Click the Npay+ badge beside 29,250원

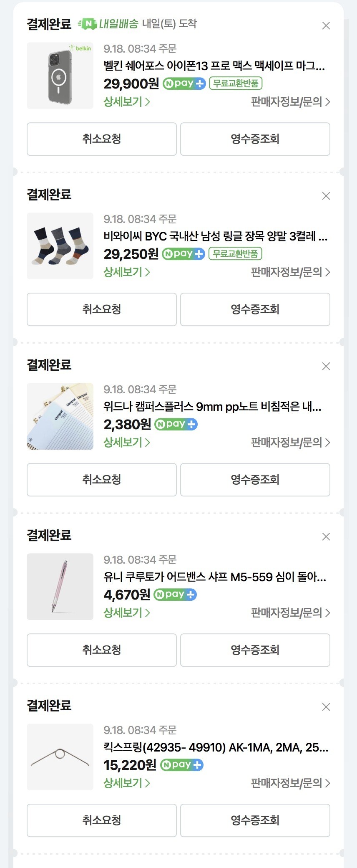point(183,253)
